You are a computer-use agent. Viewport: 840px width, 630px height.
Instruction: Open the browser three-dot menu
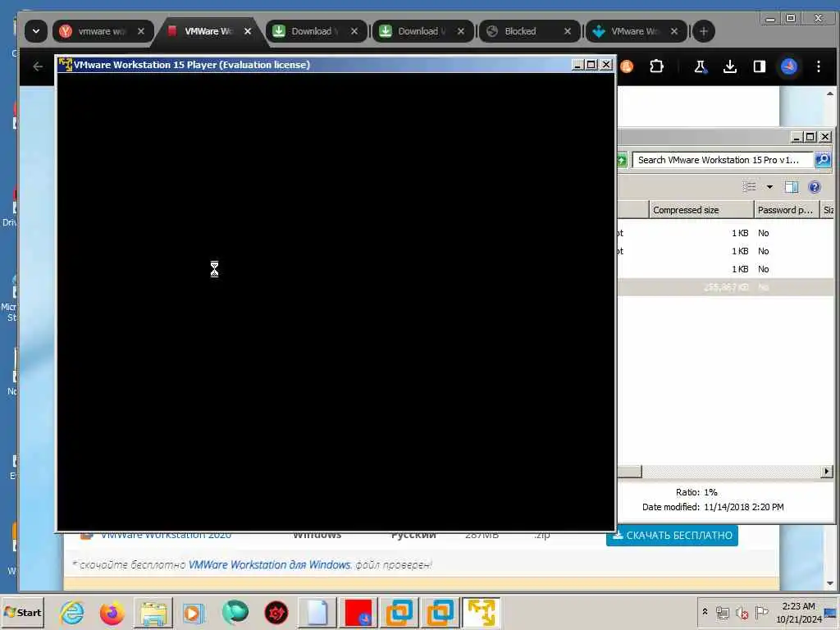pos(819,66)
